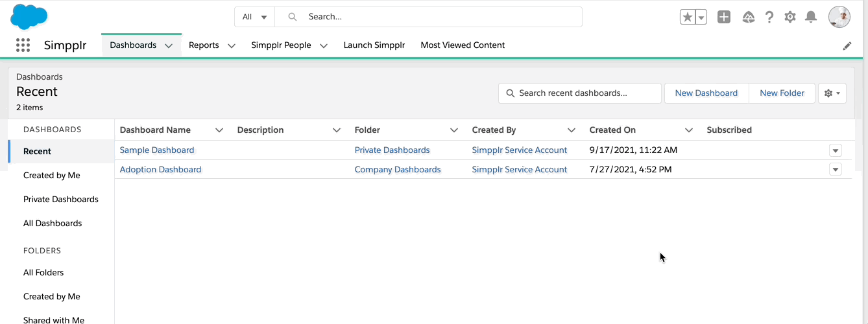The width and height of the screenshot is (868, 324).
Task: Click the 7/27/2021, 4:52 PM date cell
Action: [x=631, y=170]
